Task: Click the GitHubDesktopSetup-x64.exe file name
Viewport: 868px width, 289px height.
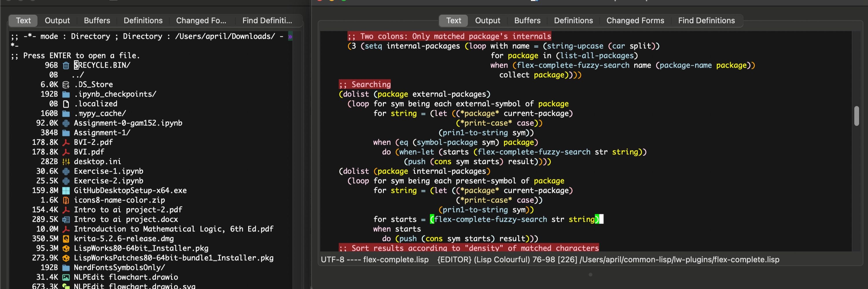Action: [x=130, y=191]
